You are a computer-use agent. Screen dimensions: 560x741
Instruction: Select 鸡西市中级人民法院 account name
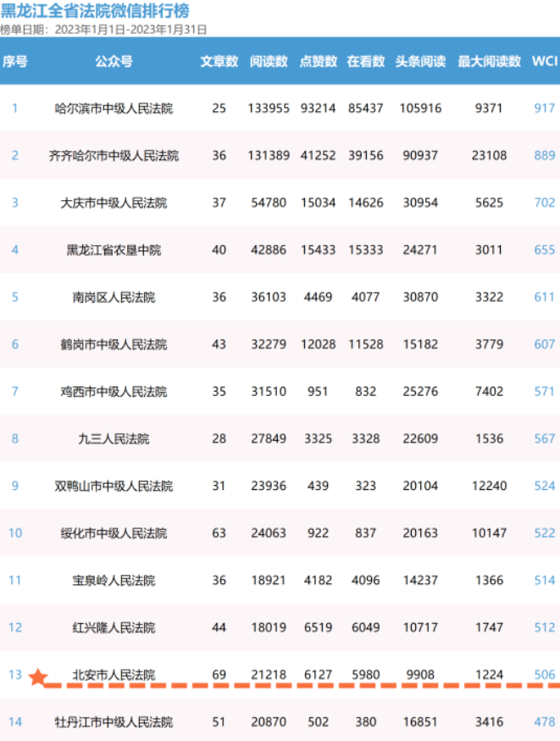point(114,392)
